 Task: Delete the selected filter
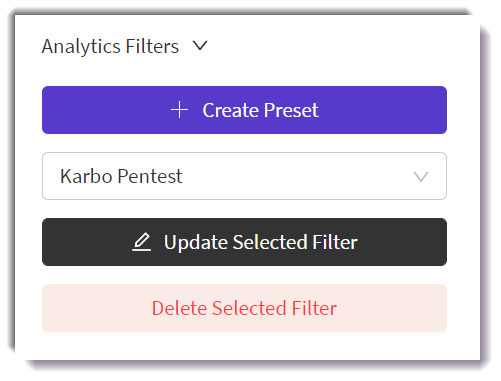(244, 308)
